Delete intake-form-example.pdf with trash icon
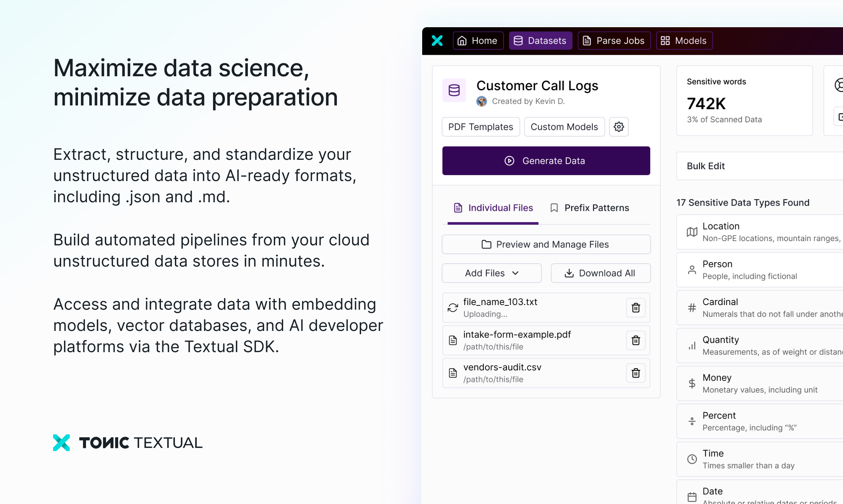The width and height of the screenshot is (843, 504). coord(636,340)
